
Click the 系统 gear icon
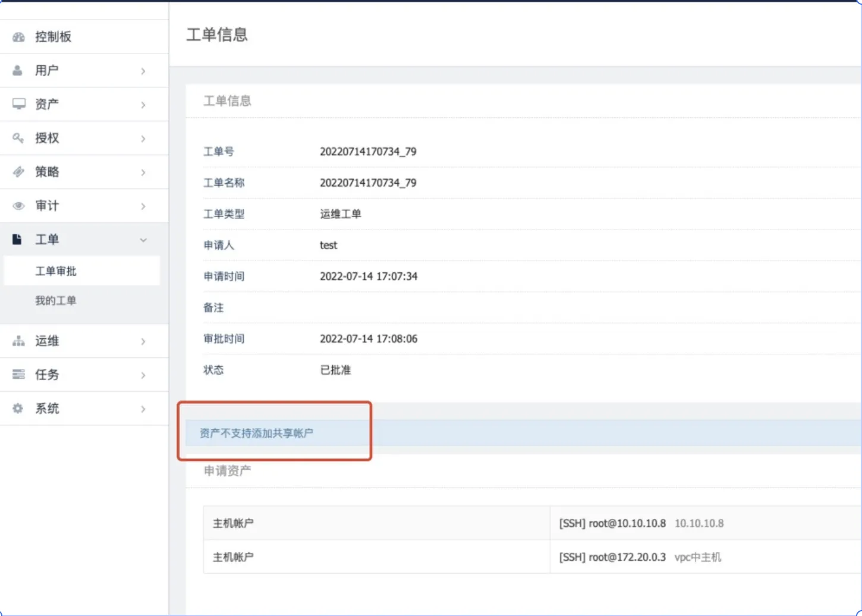pyautogui.click(x=17, y=408)
